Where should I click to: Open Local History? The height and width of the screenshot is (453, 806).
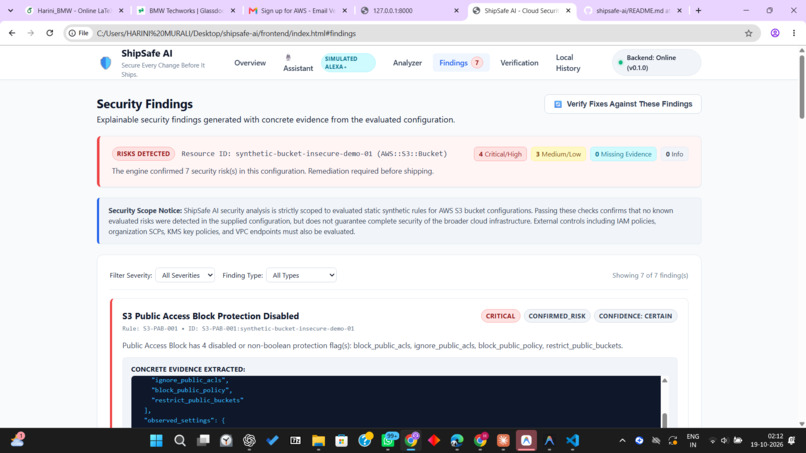(x=567, y=63)
